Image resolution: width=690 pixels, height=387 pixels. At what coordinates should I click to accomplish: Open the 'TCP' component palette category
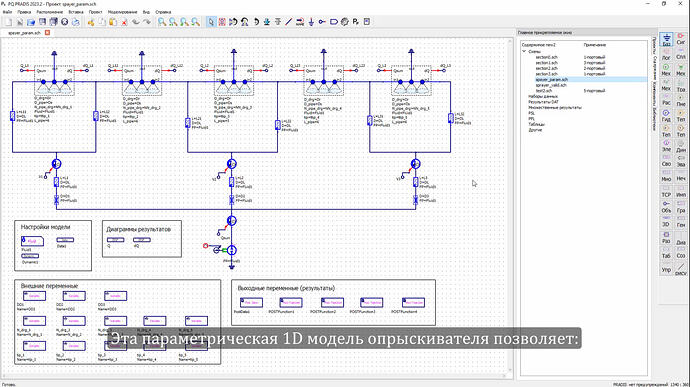(x=666, y=191)
